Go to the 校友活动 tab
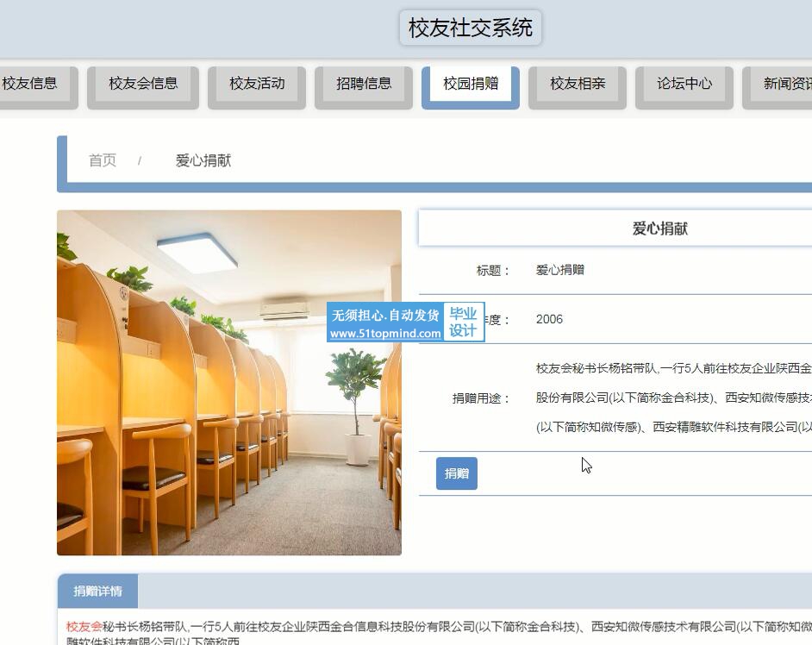The image size is (812, 645). click(257, 87)
